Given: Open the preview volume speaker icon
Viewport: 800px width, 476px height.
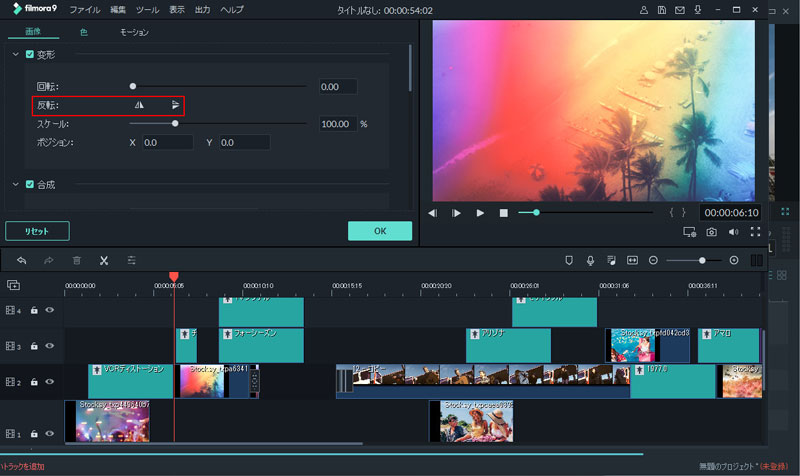Looking at the screenshot, I should [734, 232].
